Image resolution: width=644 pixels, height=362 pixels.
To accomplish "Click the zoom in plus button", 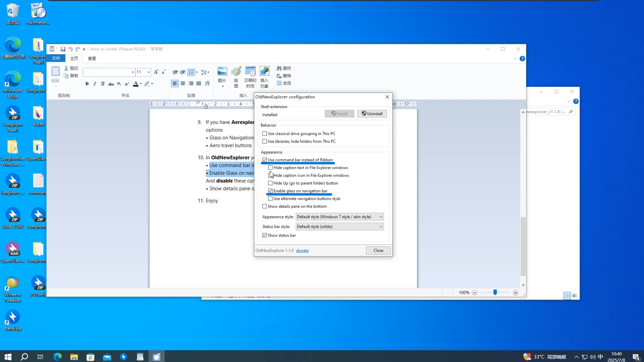I will (x=516, y=293).
